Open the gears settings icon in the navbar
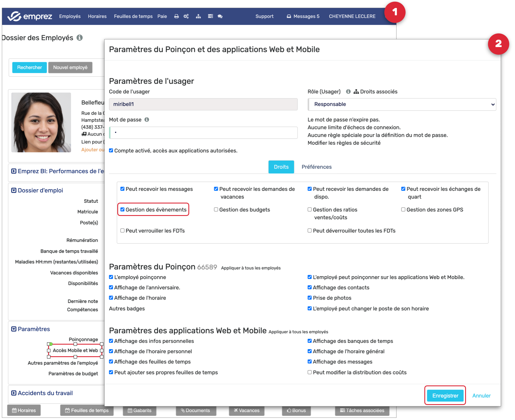515x420 pixels. coord(186,16)
